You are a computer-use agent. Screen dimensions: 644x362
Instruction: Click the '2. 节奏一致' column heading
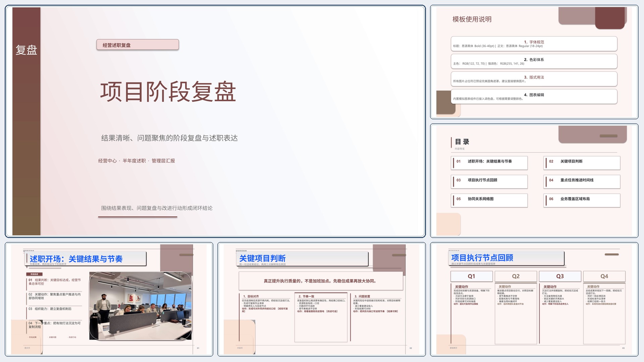pos(307,296)
